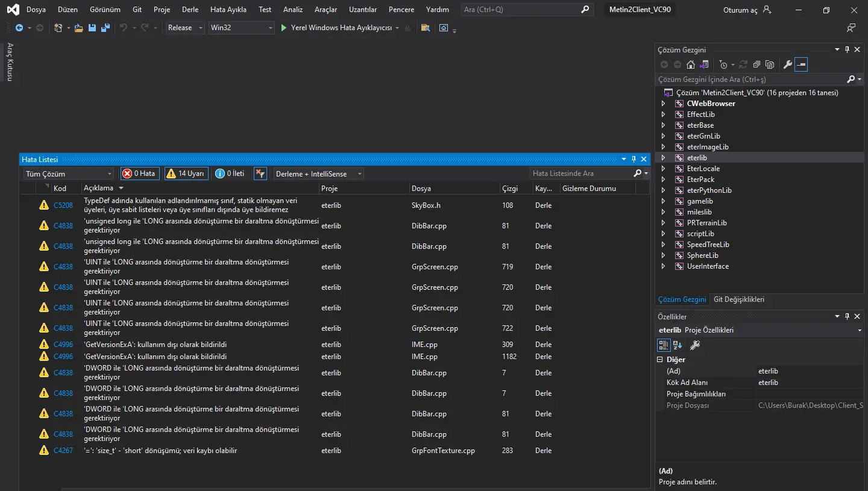The width and height of the screenshot is (868, 491).
Task: Toggle the 0 Hata errors filter
Action: click(x=140, y=174)
